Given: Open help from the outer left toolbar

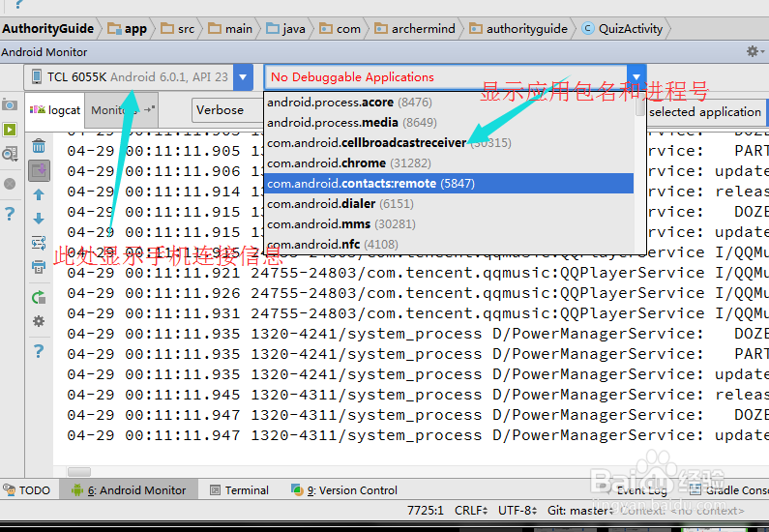Looking at the screenshot, I should pyautogui.click(x=10, y=214).
